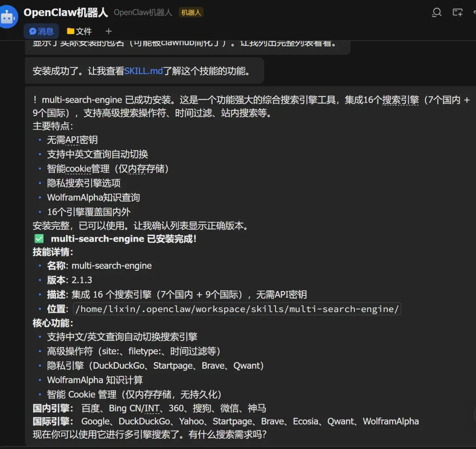The image size is (476, 449).
Task: Click the skill path code block
Action: coord(237,309)
